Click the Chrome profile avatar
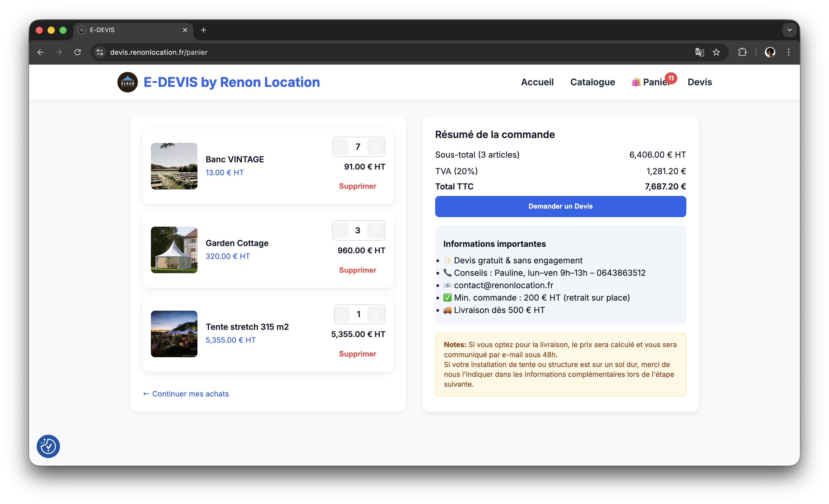829x504 pixels. (x=770, y=52)
